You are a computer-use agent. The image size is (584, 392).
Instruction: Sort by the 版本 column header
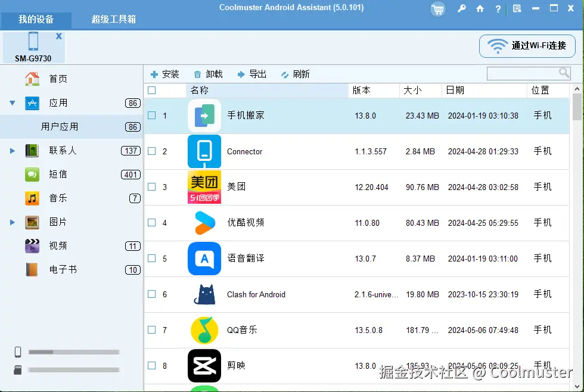[x=374, y=90]
